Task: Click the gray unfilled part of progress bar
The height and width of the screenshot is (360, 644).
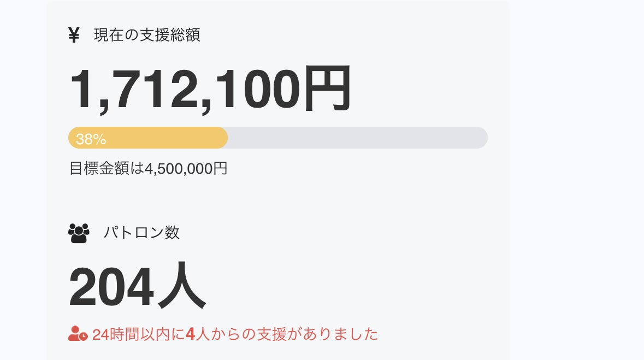Action: point(355,138)
